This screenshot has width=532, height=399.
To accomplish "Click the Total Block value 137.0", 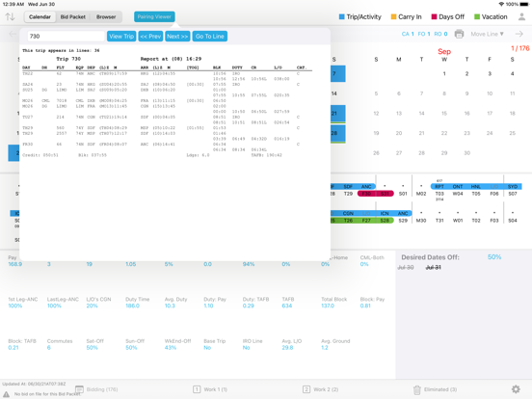I will (328, 306).
